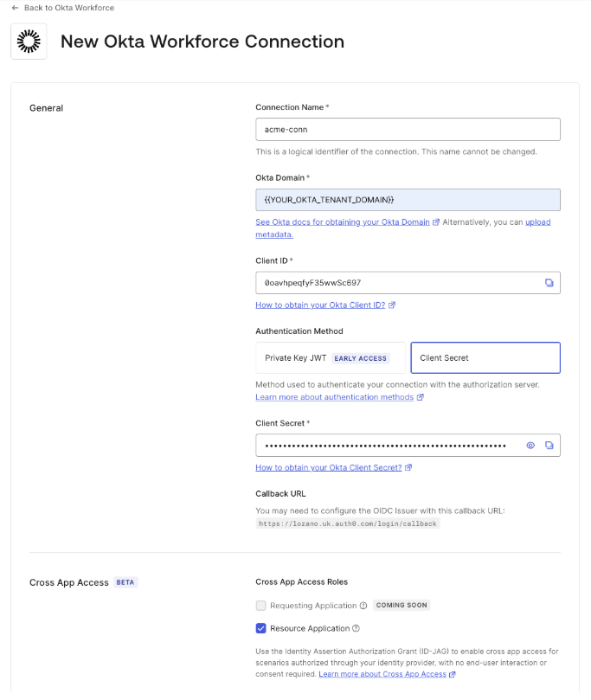Click help icon next to Resource Application

(356, 628)
